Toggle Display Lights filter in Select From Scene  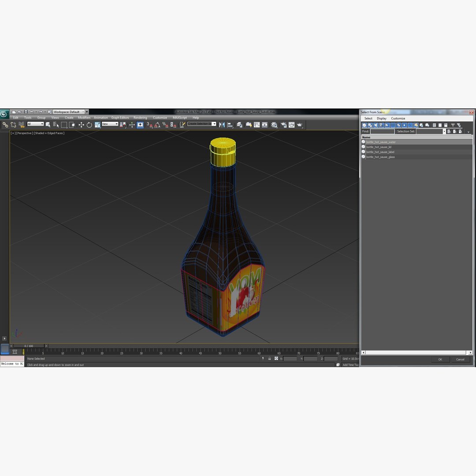click(x=376, y=125)
